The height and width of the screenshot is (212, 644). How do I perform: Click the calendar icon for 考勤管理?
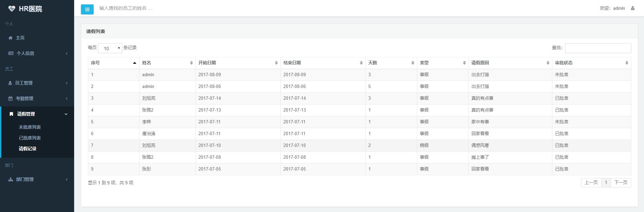point(10,99)
